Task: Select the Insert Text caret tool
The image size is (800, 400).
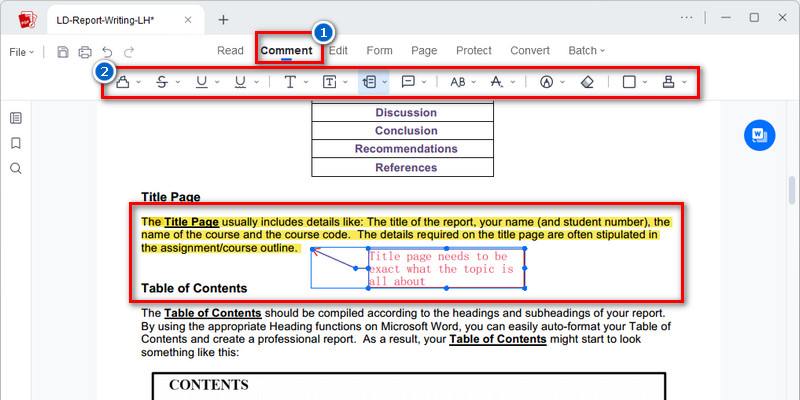Action: pos(496,82)
